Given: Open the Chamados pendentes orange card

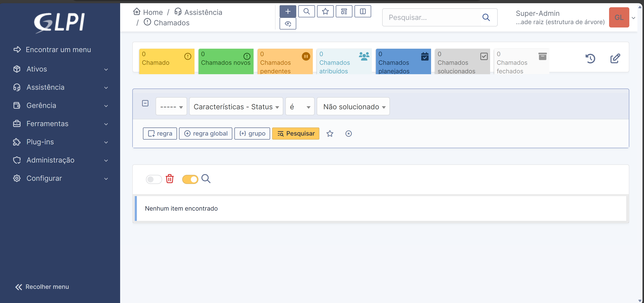Looking at the screenshot, I should pos(285,61).
